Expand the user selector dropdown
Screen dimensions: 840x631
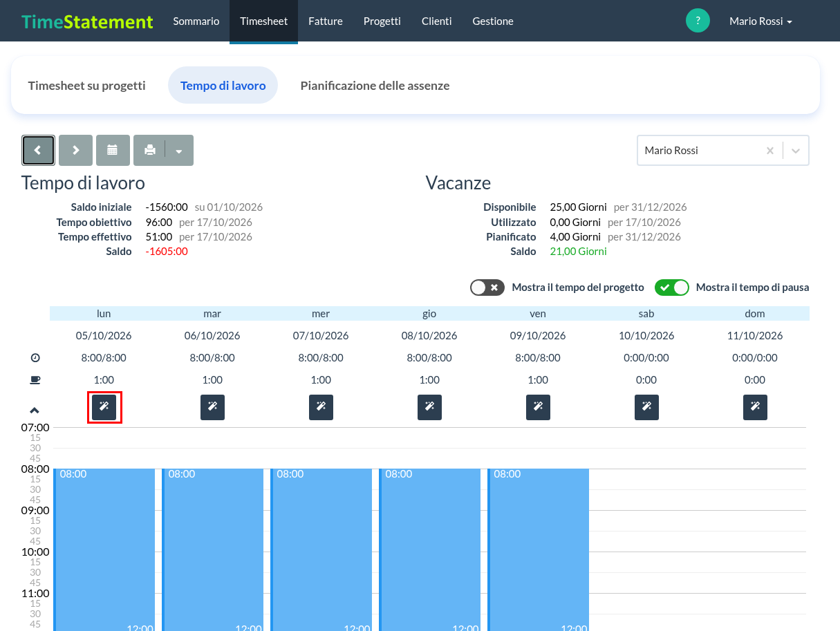[796, 151]
